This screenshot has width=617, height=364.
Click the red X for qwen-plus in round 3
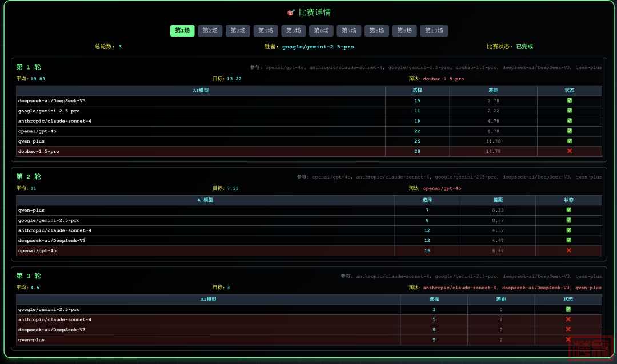pos(568,339)
